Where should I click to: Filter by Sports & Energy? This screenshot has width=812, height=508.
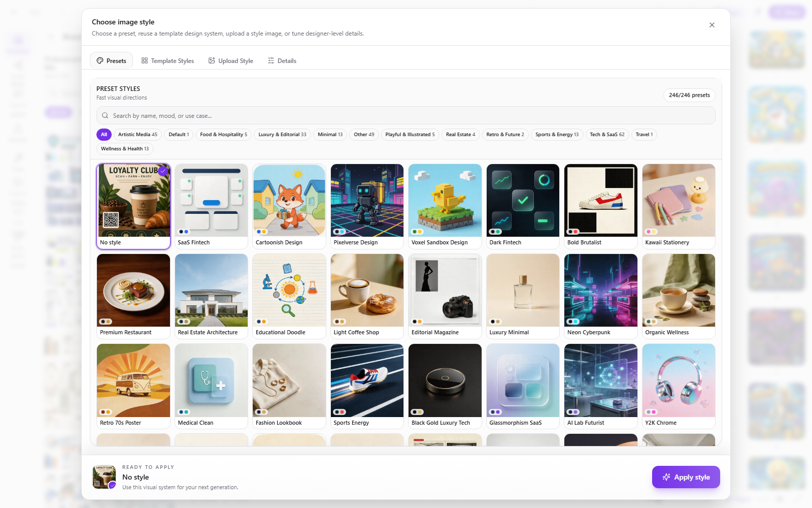(557, 135)
